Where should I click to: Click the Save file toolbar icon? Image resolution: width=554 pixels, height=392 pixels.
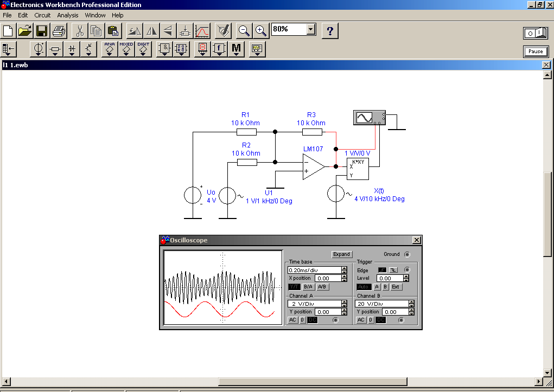click(42, 31)
